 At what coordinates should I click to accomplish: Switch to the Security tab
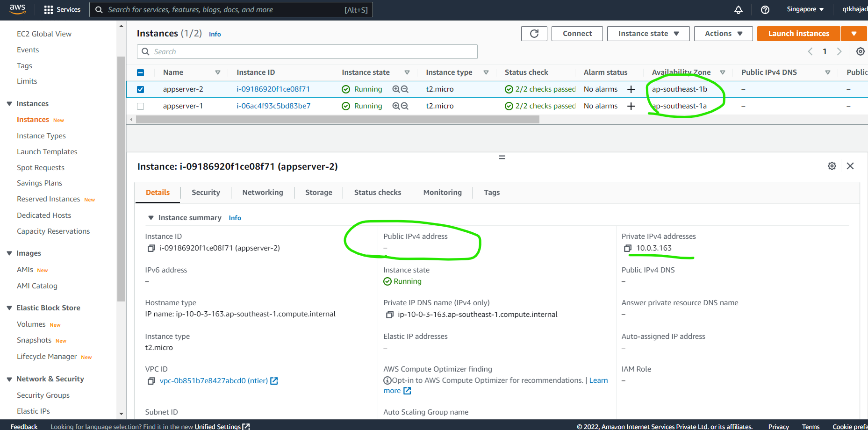(206, 193)
